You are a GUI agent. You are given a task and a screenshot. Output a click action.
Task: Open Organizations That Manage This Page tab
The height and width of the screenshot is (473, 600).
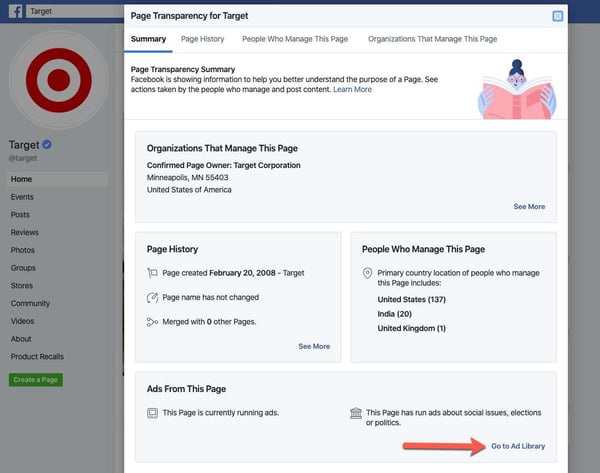point(432,39)
